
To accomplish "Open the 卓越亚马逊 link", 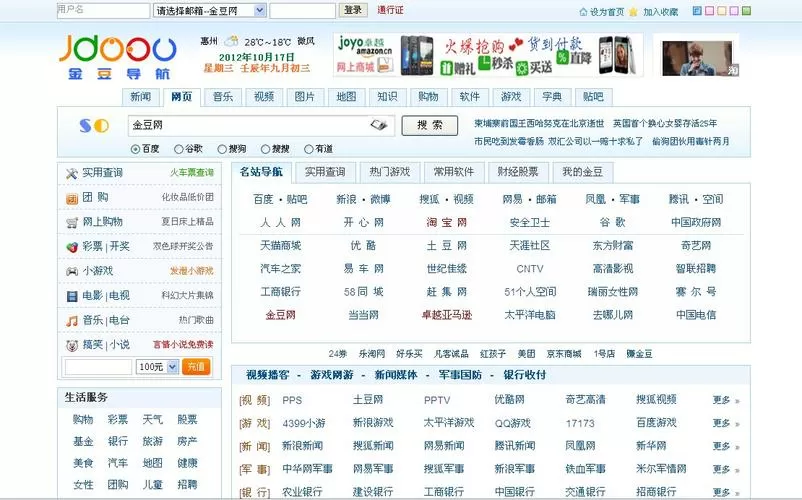I will pyautogui.click(x=447, y=315).
